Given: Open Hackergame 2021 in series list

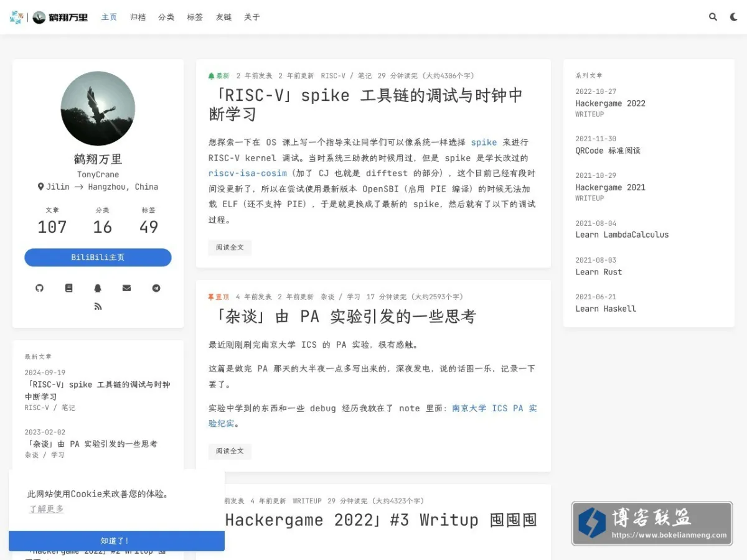Looking at the screenshot, I should (610, 187).
